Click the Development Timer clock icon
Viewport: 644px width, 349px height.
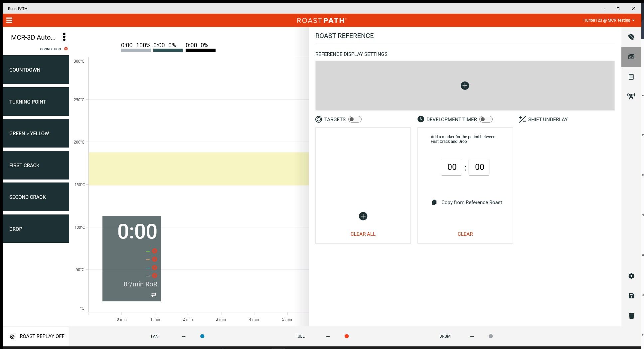tap(421, 119)
